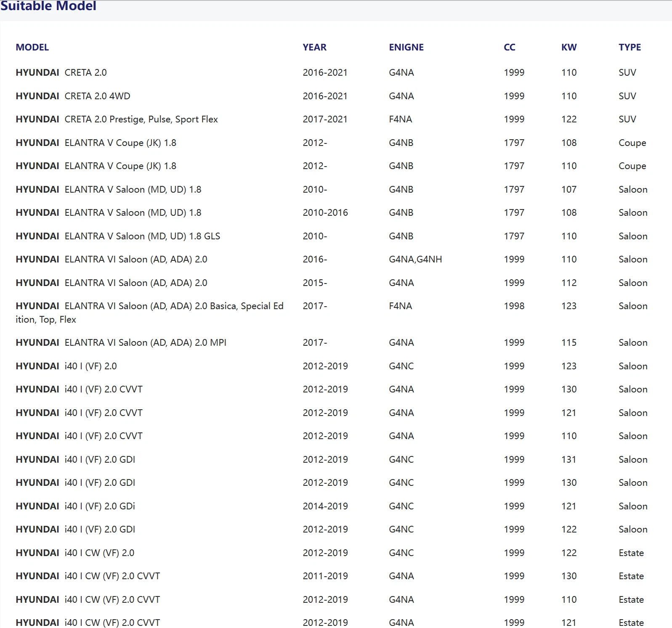The height and width of the screenshot is (628, 672).
Task: Click '2017-' year in ELANTRA 2.0 MPI row
Action: 315,343
